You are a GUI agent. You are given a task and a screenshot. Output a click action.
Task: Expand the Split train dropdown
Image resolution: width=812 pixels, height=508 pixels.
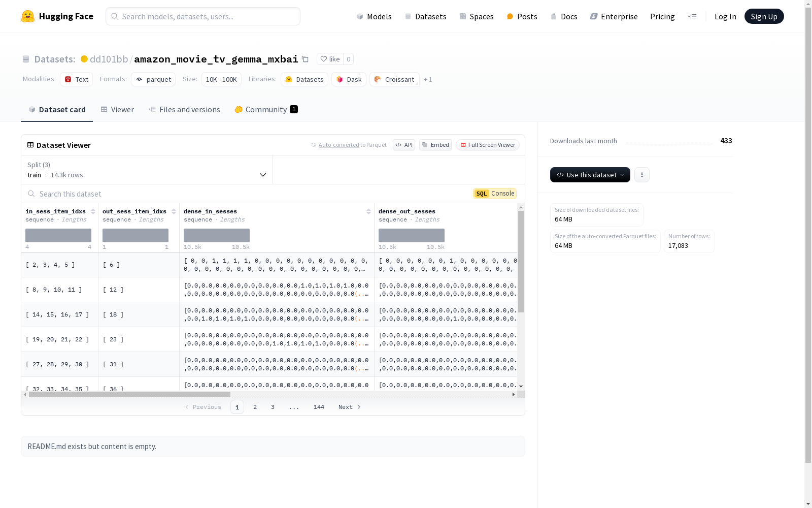[147, 170]
